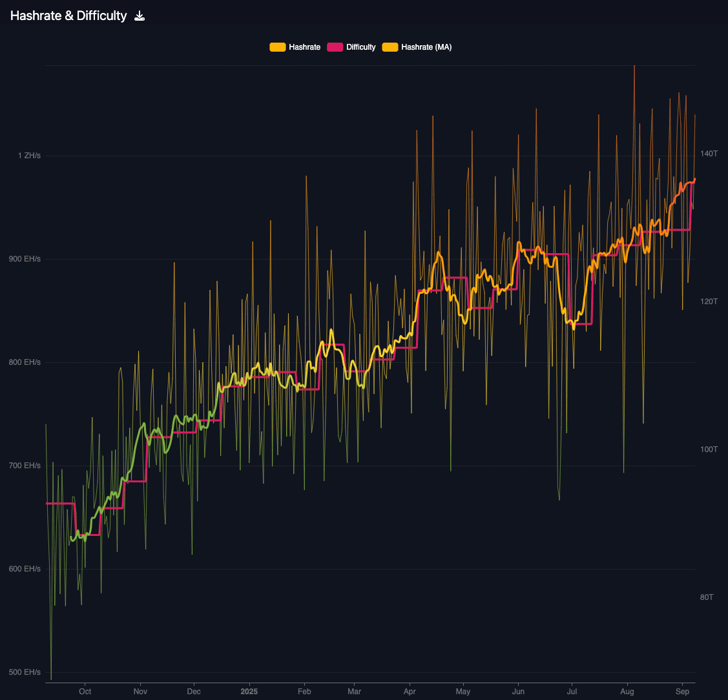The image size is (728, 700).
Task: Click the download icon beside the chart title
Action: pos(140,16)
